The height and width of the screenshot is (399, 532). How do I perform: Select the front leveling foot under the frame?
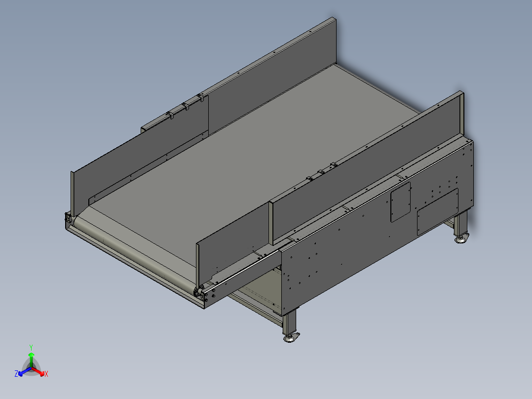291,337
